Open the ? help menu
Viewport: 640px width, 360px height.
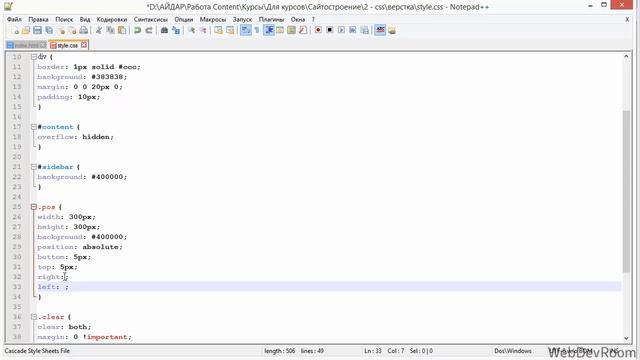pos(313,19)
